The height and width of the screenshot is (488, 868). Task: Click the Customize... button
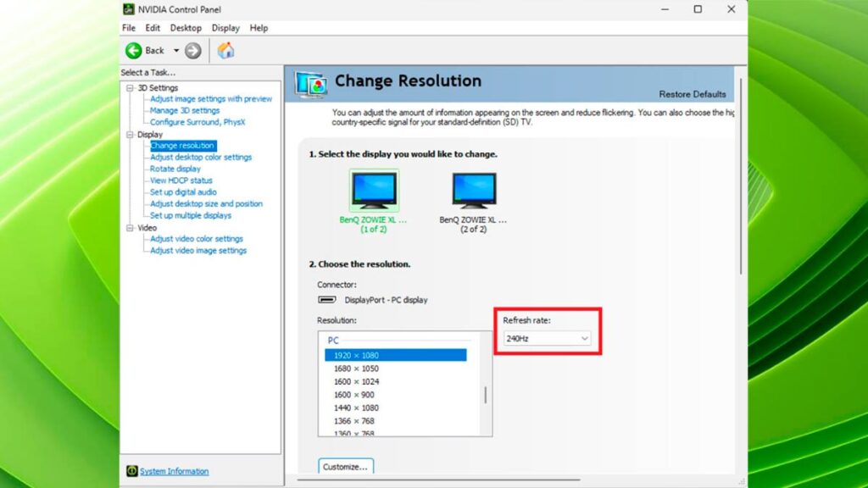[346, 467]
